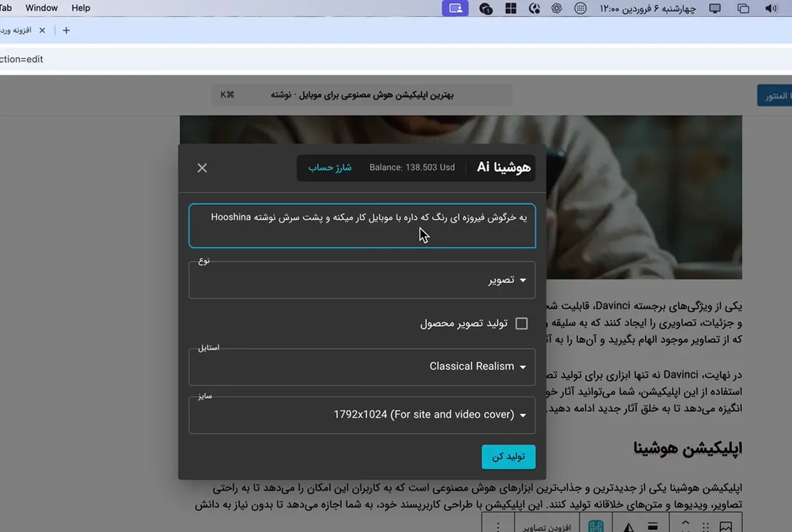This screenshot has width=792, height=532.
Task: Click the اپلیکیشن هوشینا heading
Action: [x=688, y=448]
